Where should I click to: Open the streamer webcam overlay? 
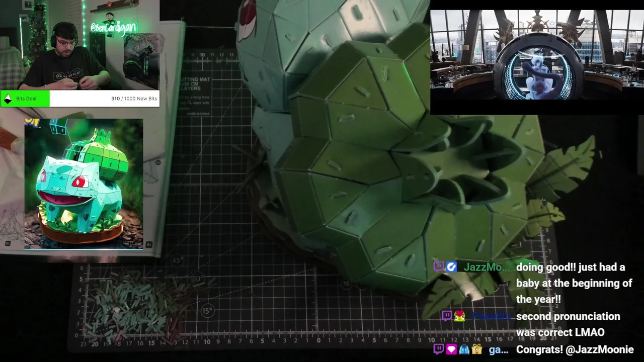pyautogui.click(x=79, y=45)
